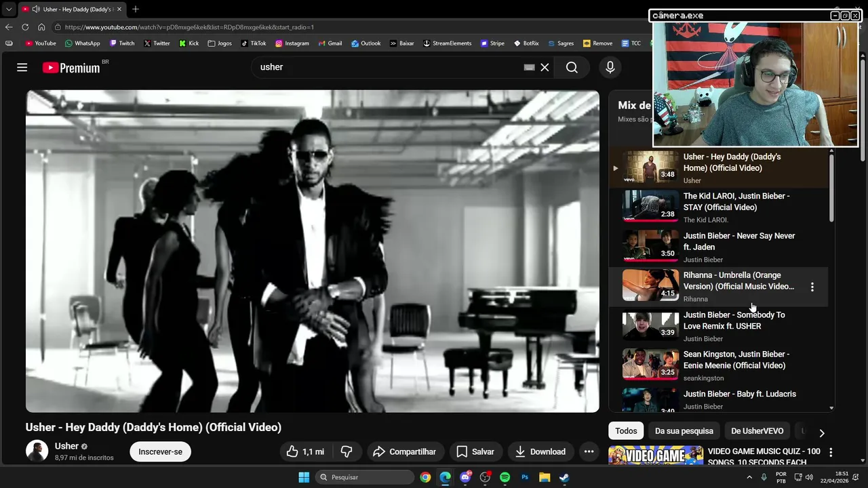Click the Compartilhar share button
This screenshot has width=868, height=488.
(404, 451)
